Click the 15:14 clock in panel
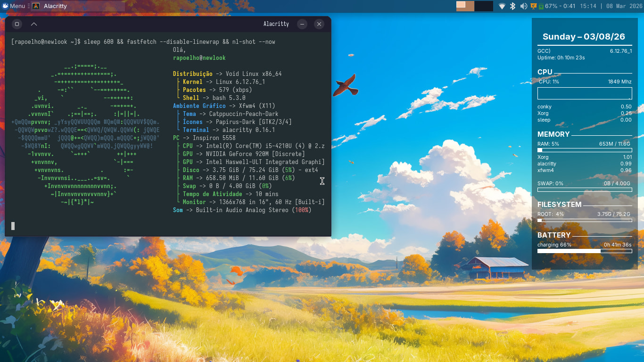This screenshot has width=644, height=362. (588, 6)
